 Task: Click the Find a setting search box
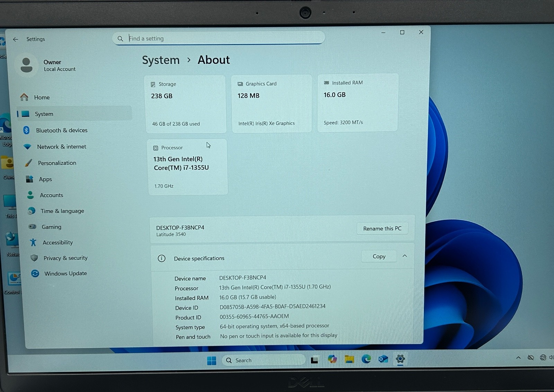pyautogui.click(x=218, y=38)
